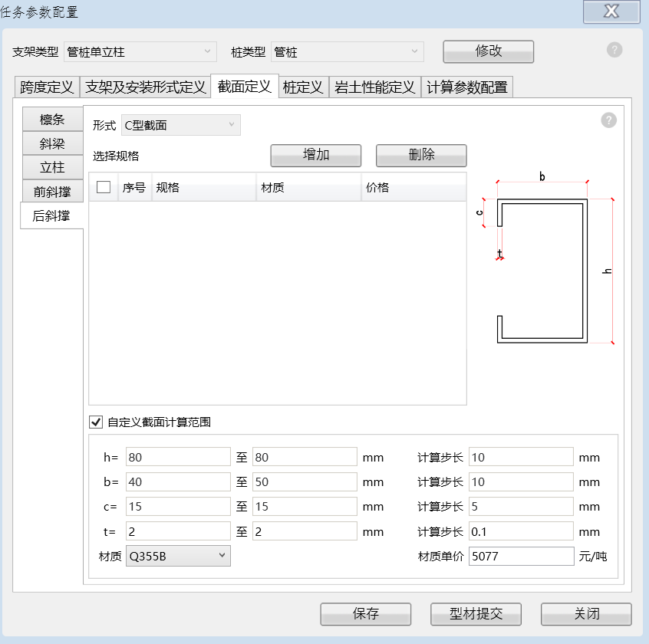Switch to the 跨度定义 tab
Image resolution: width=649 pixels, height=644 pixels.
pyautogui.click(x=47, y=87)
